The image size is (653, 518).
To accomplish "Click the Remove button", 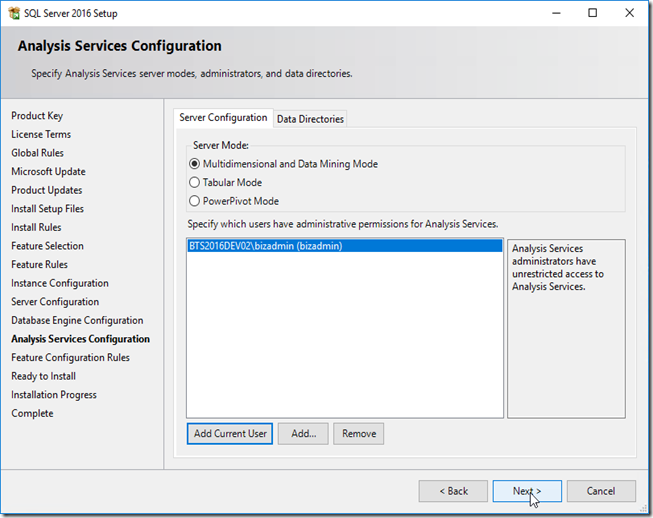I will click(x=359, y=433).
